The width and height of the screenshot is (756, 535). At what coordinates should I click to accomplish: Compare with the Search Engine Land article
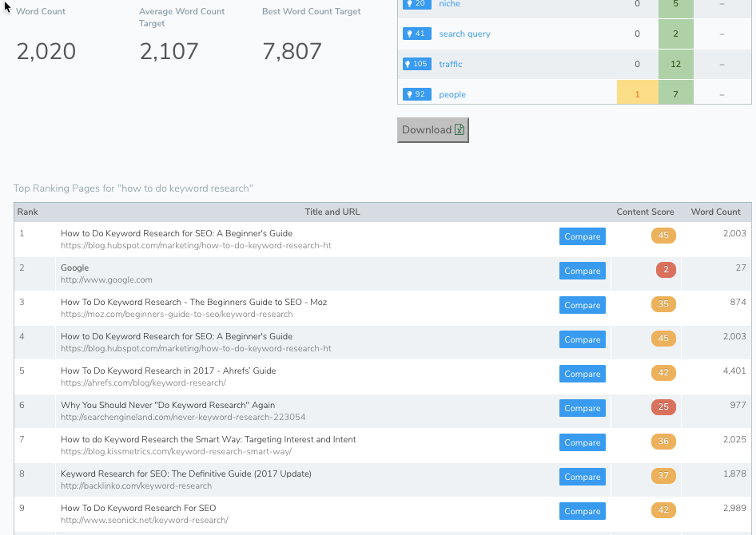(x=582, y=408)
